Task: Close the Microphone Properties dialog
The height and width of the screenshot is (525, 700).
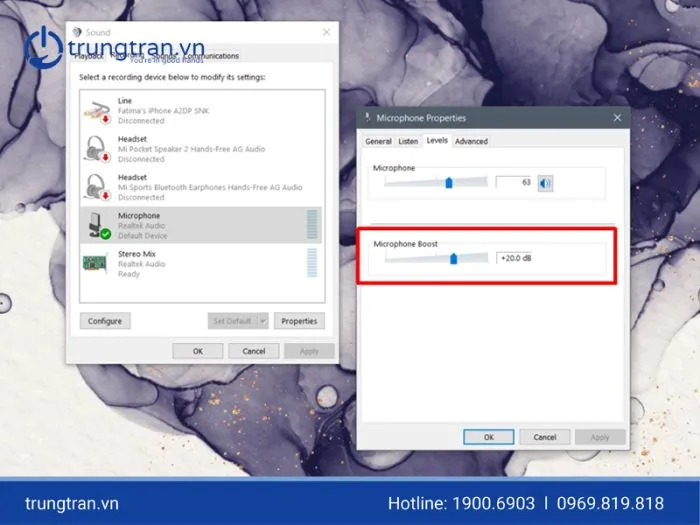Action: click(617, 118)
